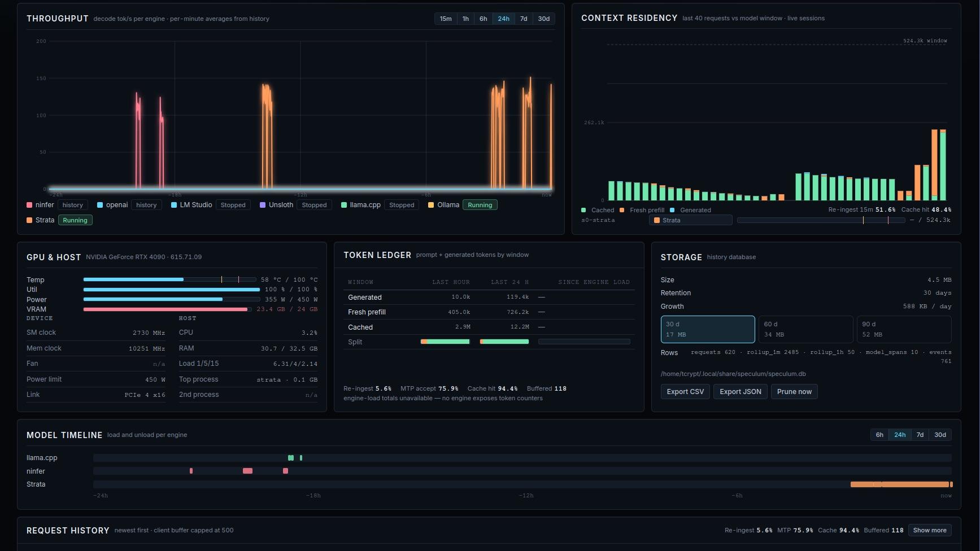
Task: Click the speculum.db file path
Action: tap(733, 374)
